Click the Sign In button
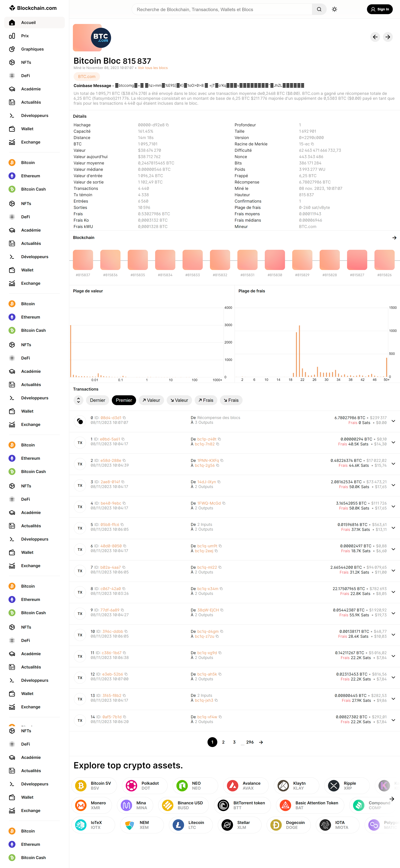This screenshot has width=400, height=868. coord(380,9)
